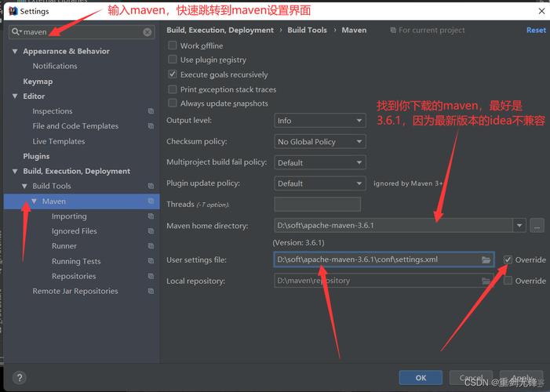Browse folder icon in Local repository field
Viewport: 550px width, 392px height.
tap(486, 281)
